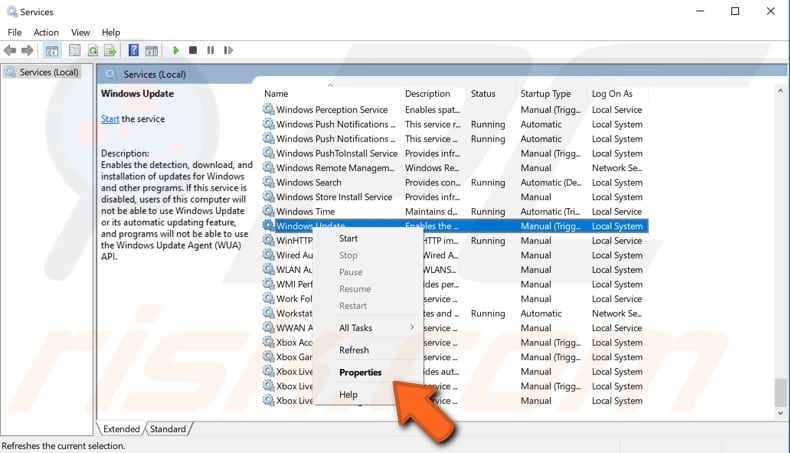Click the Restart Service toolbar icon
The height and width of the screenshot is (453, 790).
(228, 50)
